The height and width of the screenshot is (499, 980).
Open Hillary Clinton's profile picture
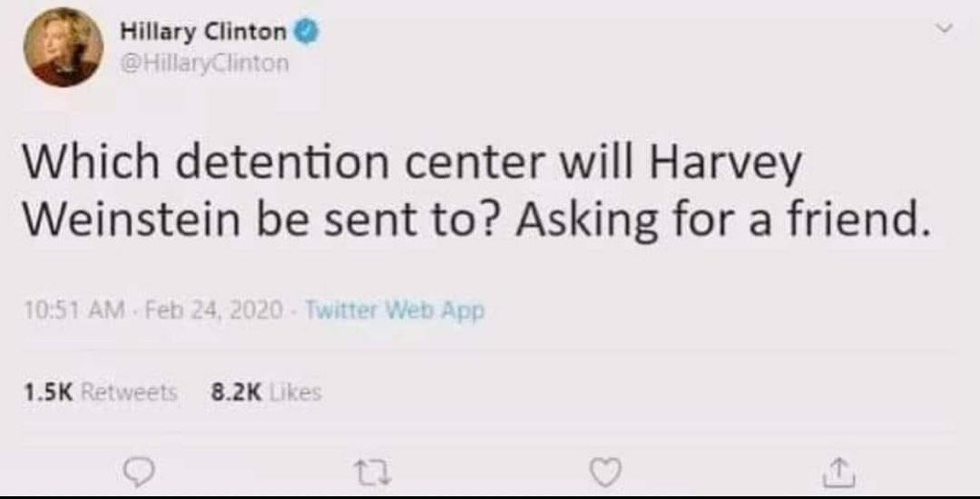click(x=63, y=48)
